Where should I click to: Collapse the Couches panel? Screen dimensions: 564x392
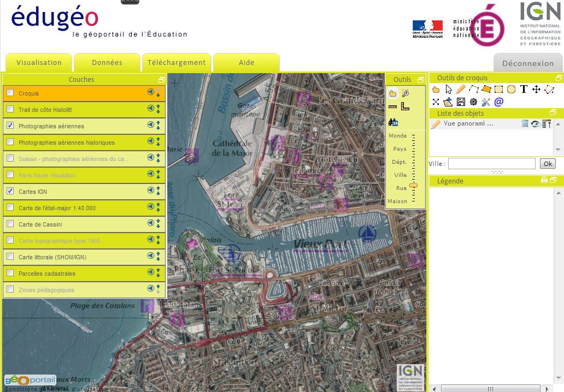coord(161,80)
